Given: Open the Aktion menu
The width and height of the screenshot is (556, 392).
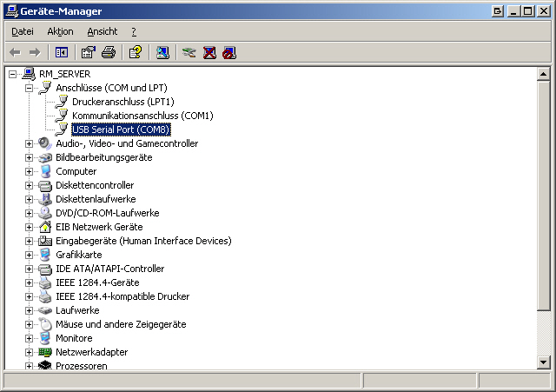Looking at the screenshot, I should pyautogui.click(x=60, y=31).
